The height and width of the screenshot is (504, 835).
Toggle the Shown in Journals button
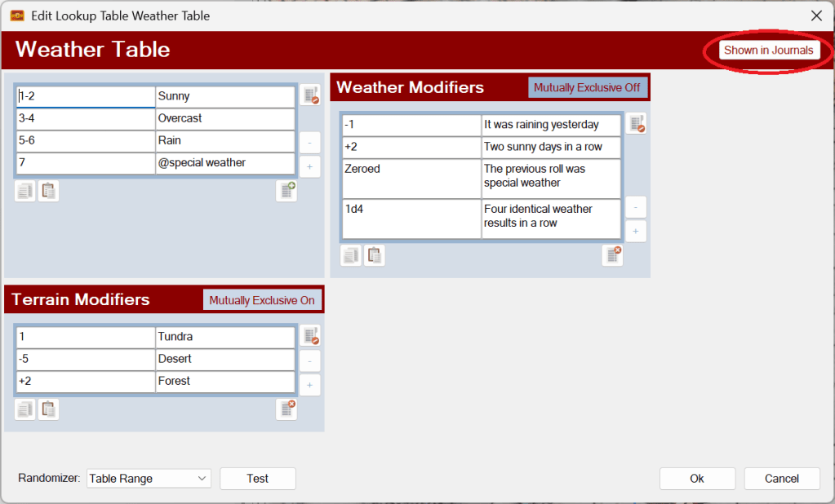pyautogui.click(x=769, y=50)
